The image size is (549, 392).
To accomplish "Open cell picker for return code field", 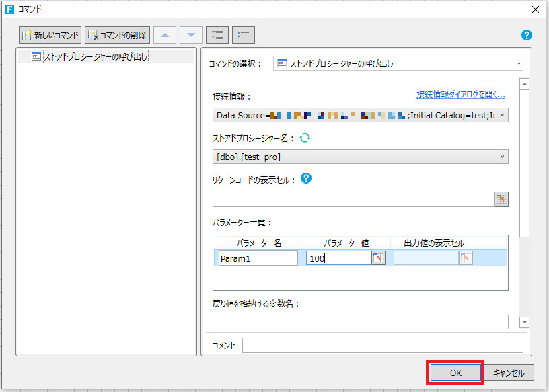I will pos(501,199).
